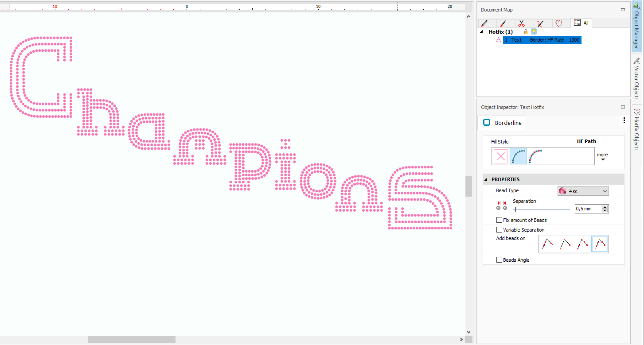Click the horizontal scrollbar right arrow

(461, 340)
